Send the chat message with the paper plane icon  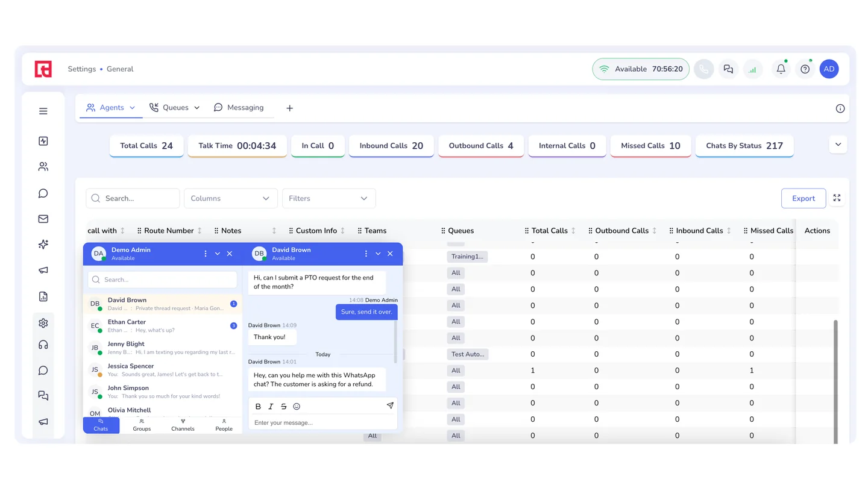[390, 406]
